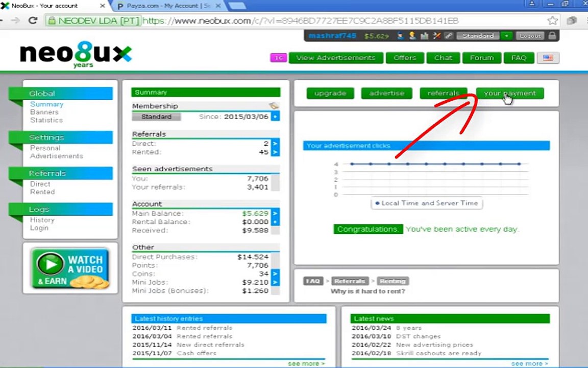Click the grey Referrals breadcrumb tag
The height and width of the screenshot is (368, 588).
click(350, 281)
